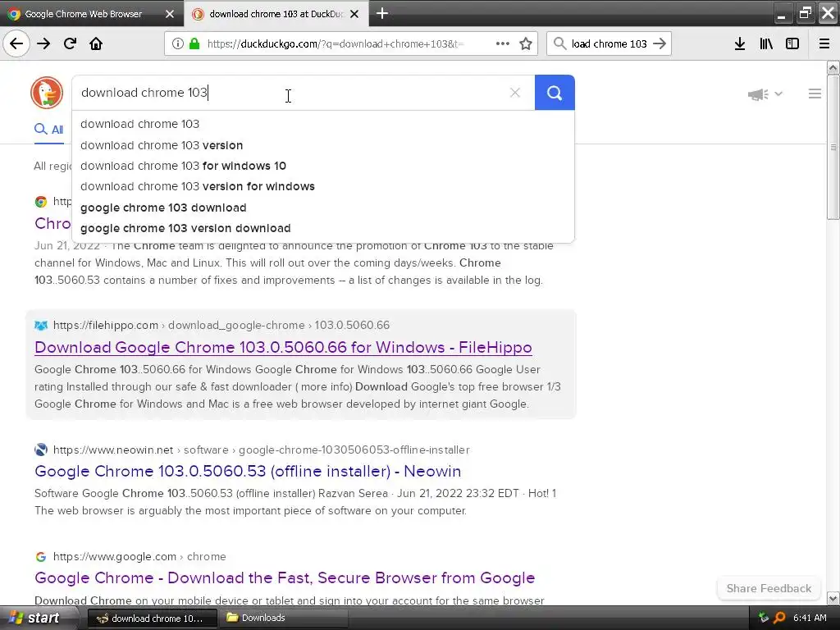Open Google Chrome Download the Fast link
Image resolution: width=840 pixels, height=630 pixels.
click(285, 577)
